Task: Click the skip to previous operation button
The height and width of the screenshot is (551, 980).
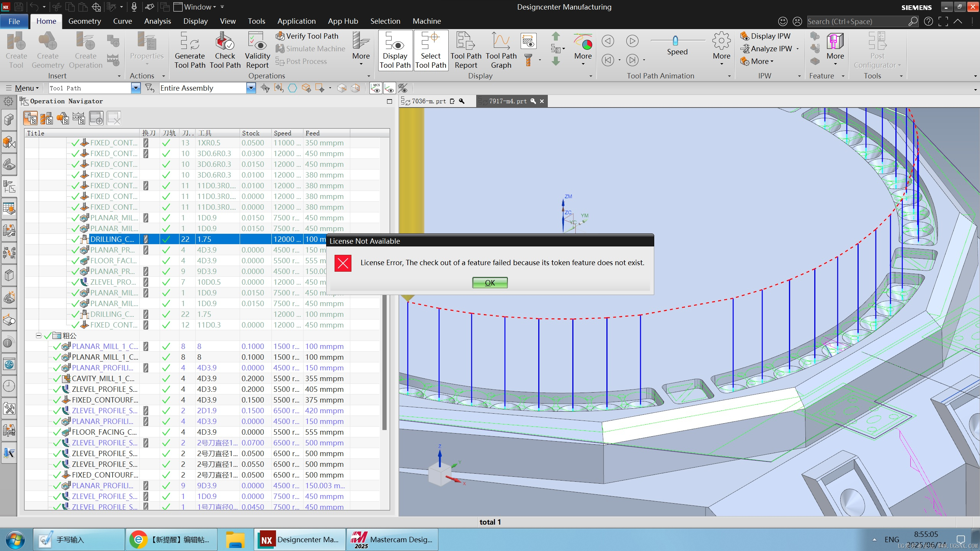Action: 608,60
